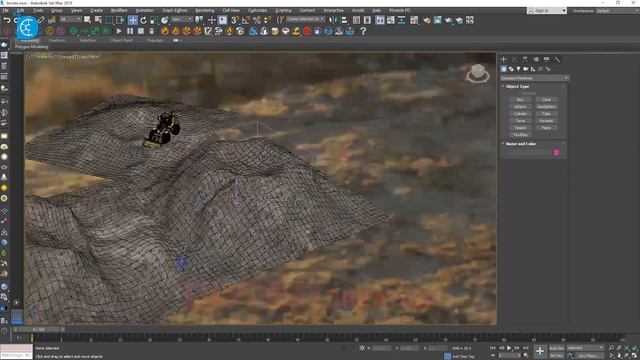
Task: Click the Freeform ribbon tab
Action: click(x=57, y=40)
